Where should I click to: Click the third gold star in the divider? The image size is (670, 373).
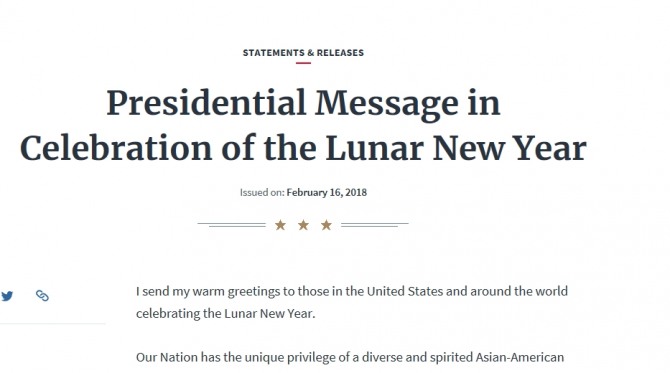tap(326, 225)
